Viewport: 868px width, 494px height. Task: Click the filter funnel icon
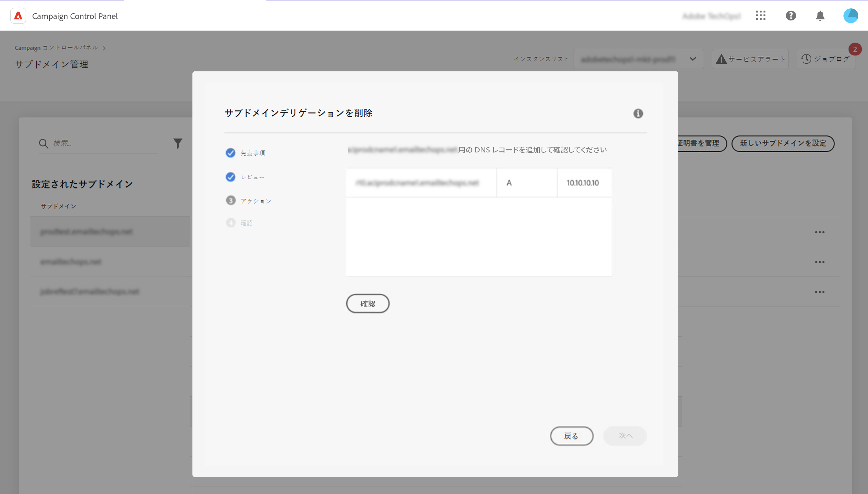178,143
